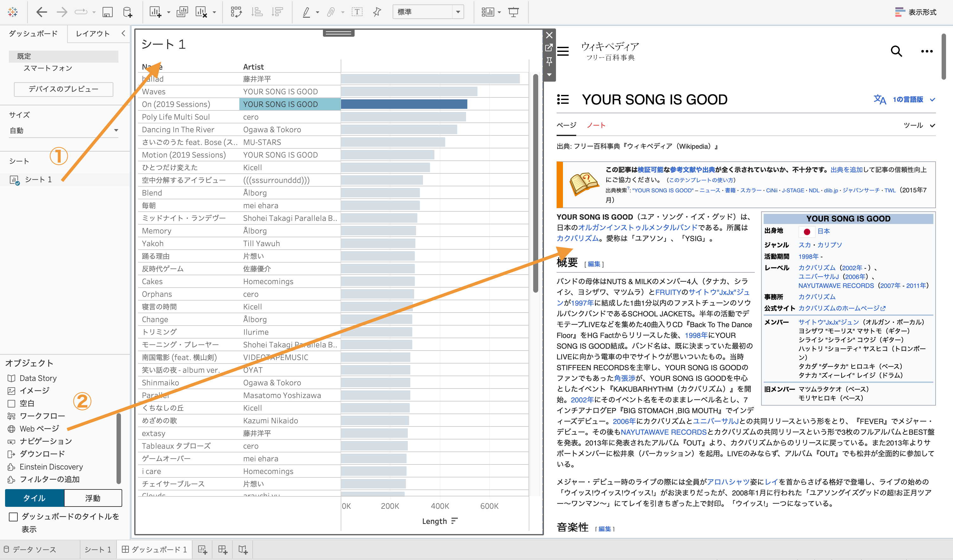Image resolution: width=953 pixels, height=560 pixels.
Task: Click the duplicate sheet icon
Action: (182, 12)
